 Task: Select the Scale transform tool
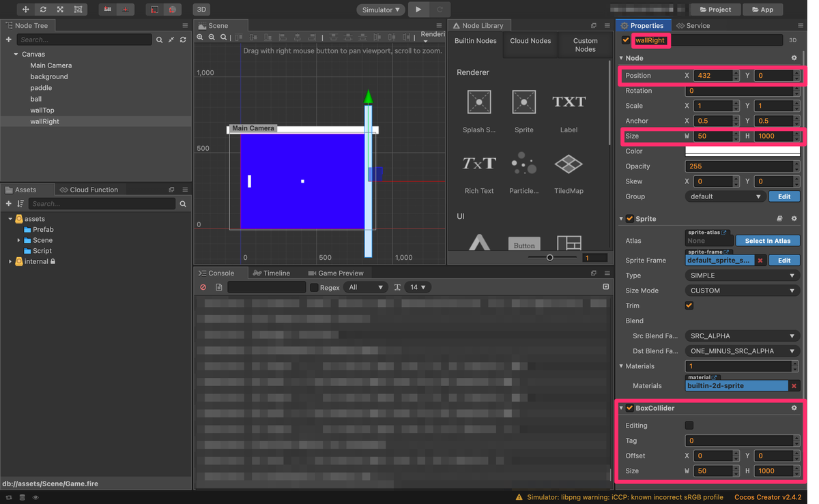pyautogui.click(x=60, y=10)
